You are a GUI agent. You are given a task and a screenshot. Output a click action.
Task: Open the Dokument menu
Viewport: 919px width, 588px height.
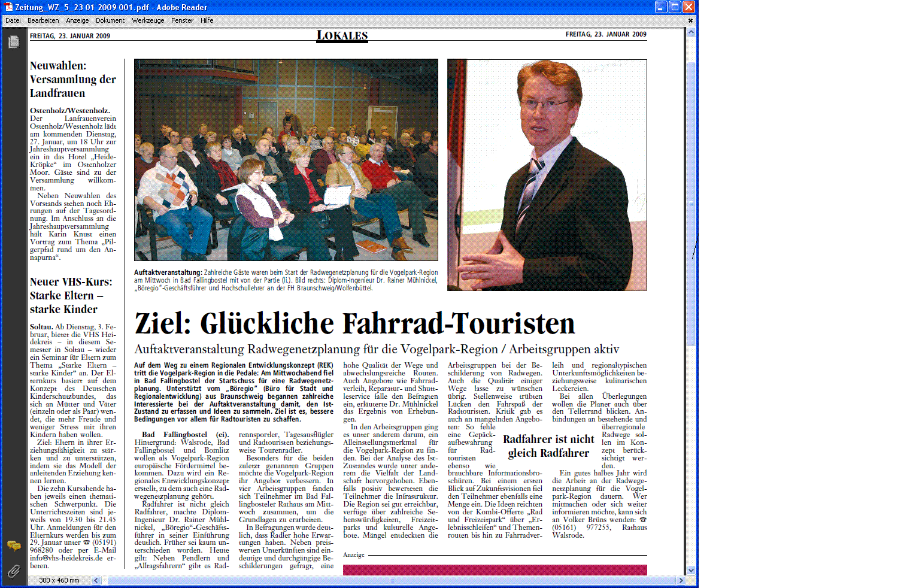click(110, 20)
